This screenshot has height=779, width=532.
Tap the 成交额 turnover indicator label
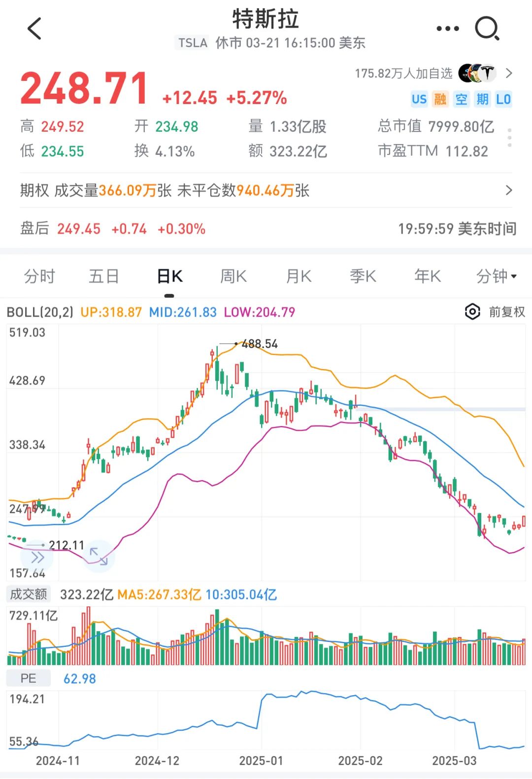[x=29, y=594]
